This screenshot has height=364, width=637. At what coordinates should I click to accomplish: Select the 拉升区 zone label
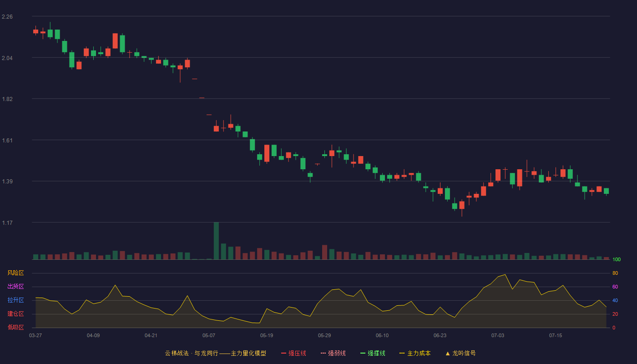(15, 300)
